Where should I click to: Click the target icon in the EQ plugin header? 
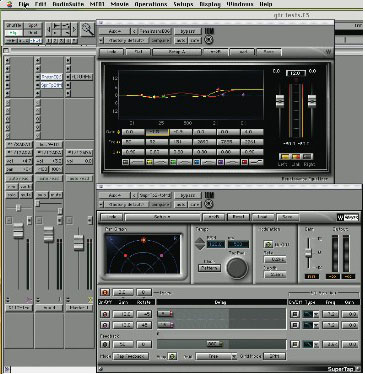tap(209, 40)
